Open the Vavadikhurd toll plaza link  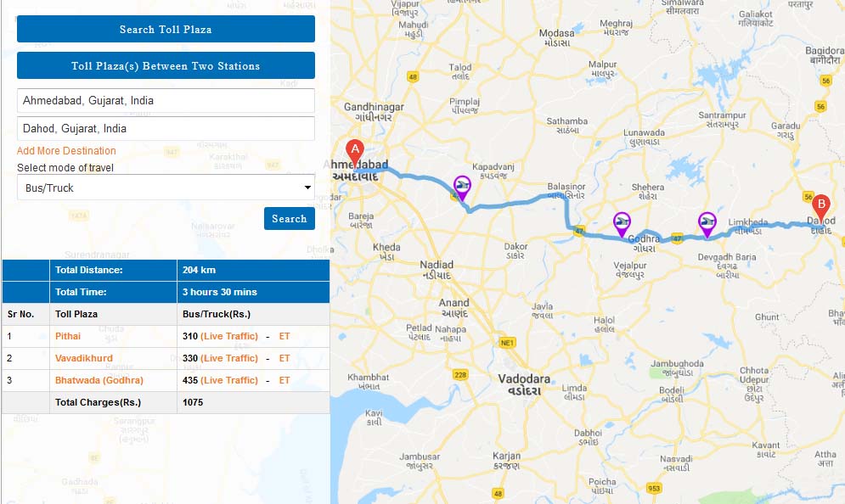(83, 359)
